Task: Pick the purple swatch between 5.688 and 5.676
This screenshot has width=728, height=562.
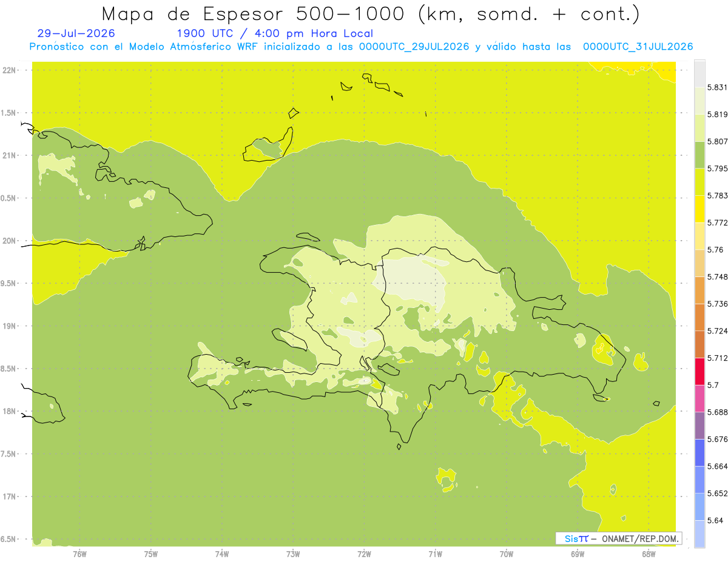Action: coord(699,426)
